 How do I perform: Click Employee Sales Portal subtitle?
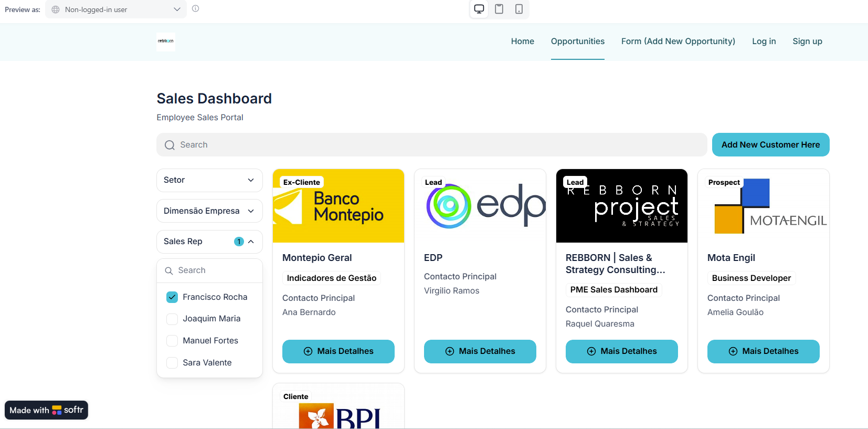(x=200, y=118)
